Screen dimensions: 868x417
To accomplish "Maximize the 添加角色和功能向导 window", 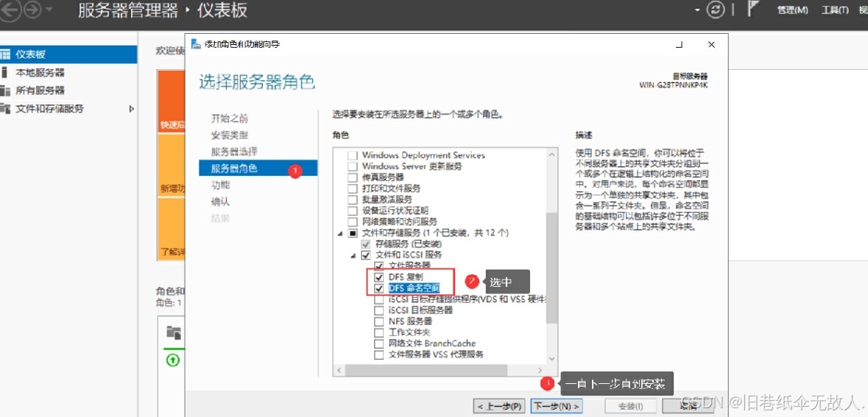I will (680, 44).
